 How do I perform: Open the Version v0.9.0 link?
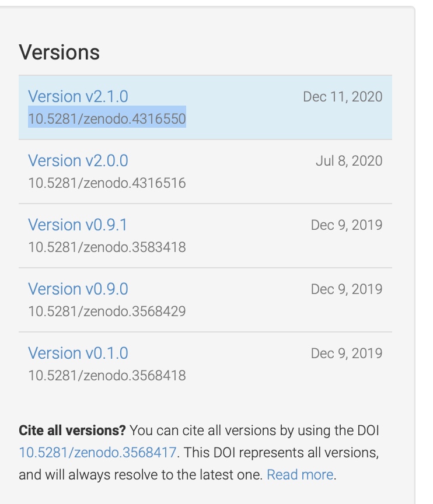(78, 289)
